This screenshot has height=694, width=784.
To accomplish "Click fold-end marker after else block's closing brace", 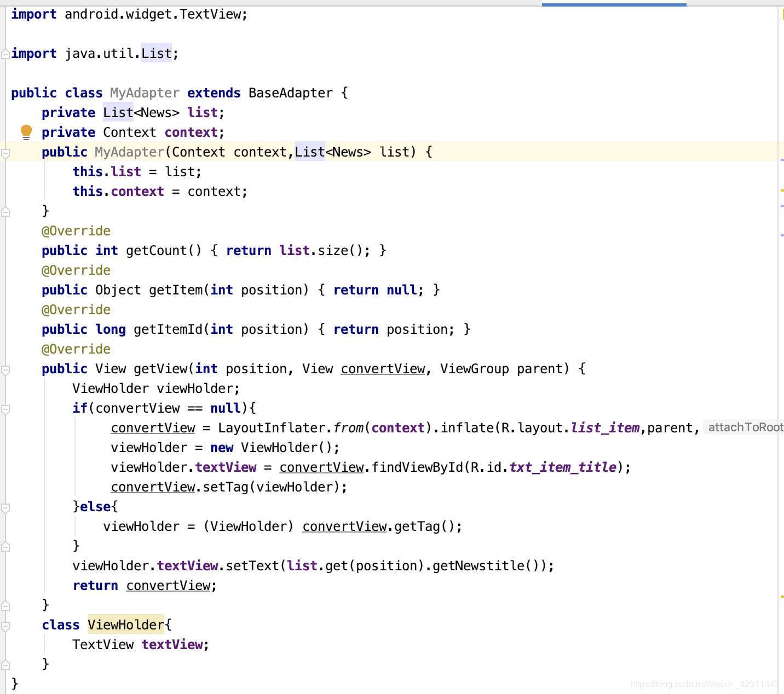I will point(5,546).
